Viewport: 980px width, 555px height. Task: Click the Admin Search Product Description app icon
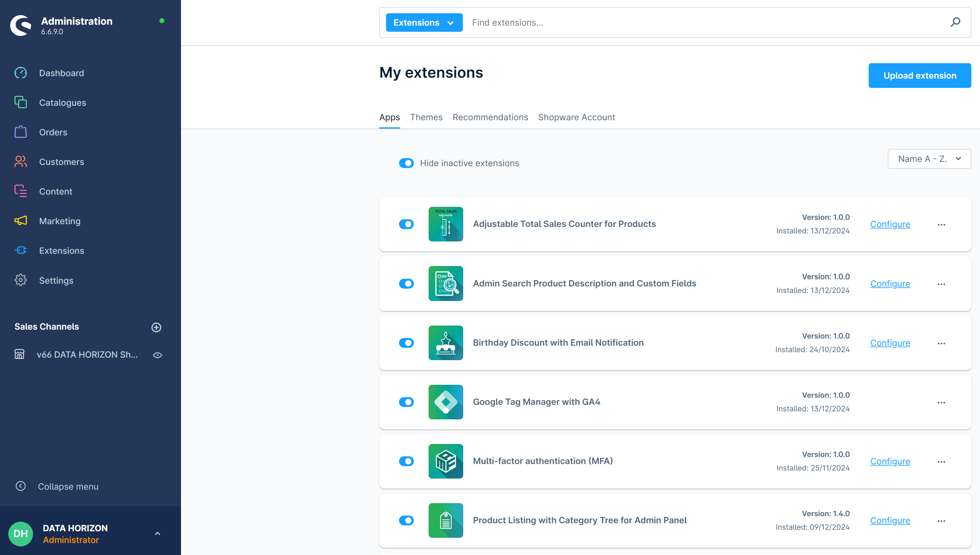446,283
